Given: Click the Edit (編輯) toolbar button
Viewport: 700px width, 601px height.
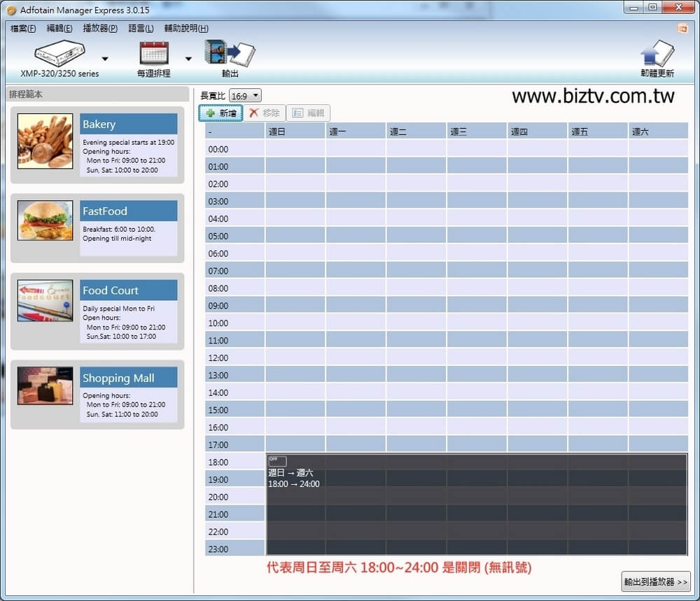Looking at the screenshot, I should (x=308, y=113).
